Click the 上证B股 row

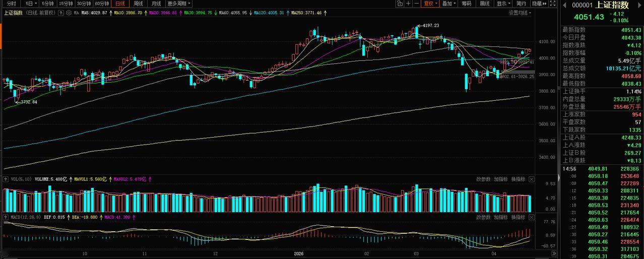click(602, 153)
